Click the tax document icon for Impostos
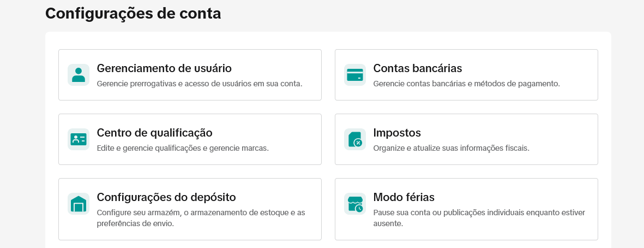The image size is (644, 248). click(355, 139)
